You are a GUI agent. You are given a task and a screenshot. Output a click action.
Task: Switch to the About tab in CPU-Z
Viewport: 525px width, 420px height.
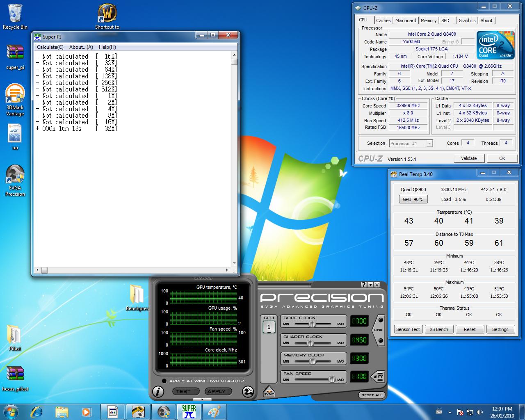click(x=486, y=21)
